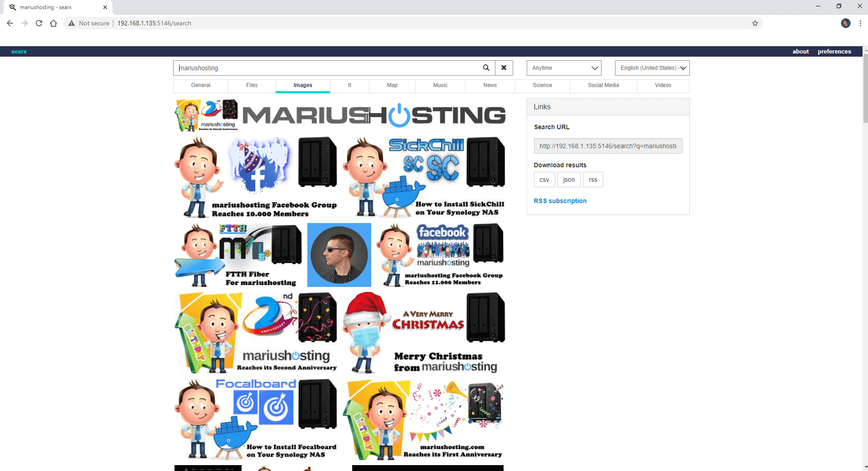Open the preferences link
This screenshot has height=471, width=868.
[x=834, y=52]
